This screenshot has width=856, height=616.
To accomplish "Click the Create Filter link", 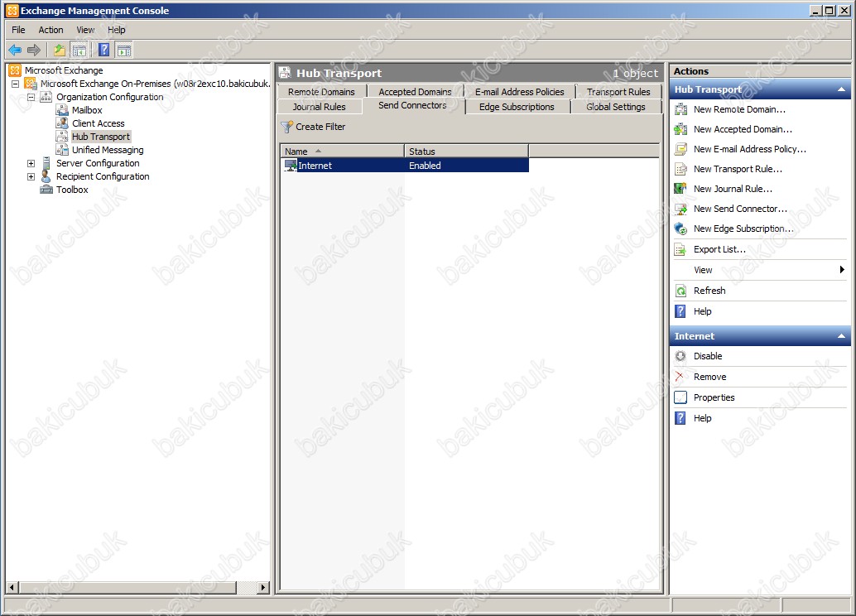I will (x=320, y=127).
